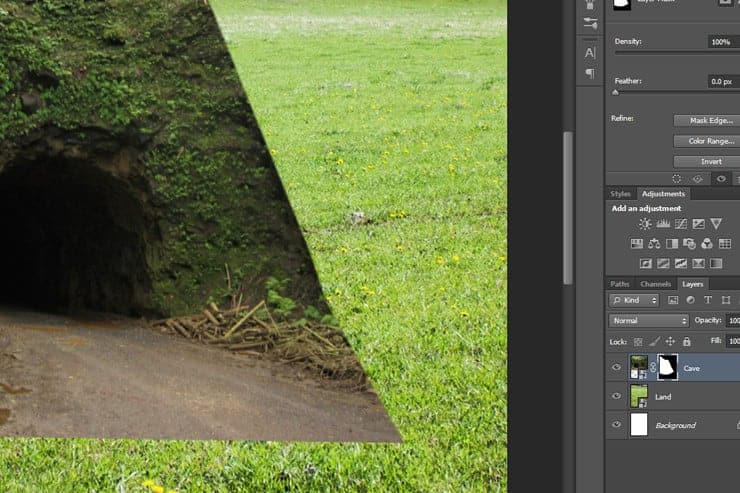Click the layer Fill value field
The height and width of the screenshot is (493, 740).
click(733, 341)
